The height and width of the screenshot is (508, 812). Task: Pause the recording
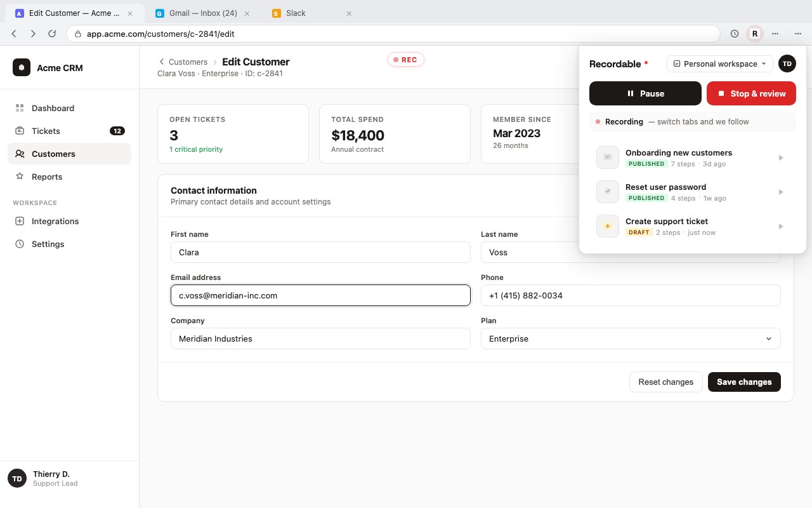pyautogui.click(x=645, y=93)
